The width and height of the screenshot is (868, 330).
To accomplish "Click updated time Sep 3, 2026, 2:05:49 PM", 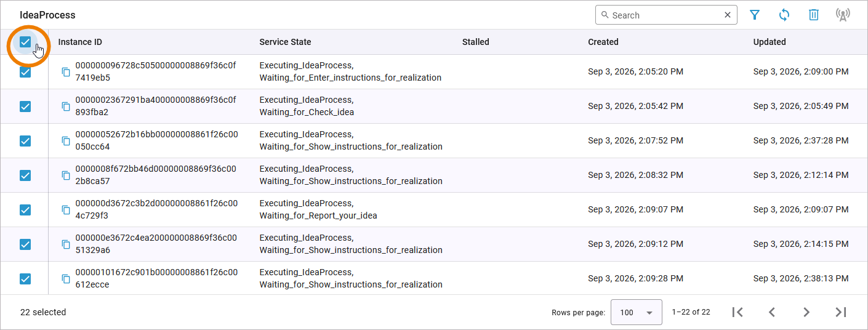I will coord(801,106).
